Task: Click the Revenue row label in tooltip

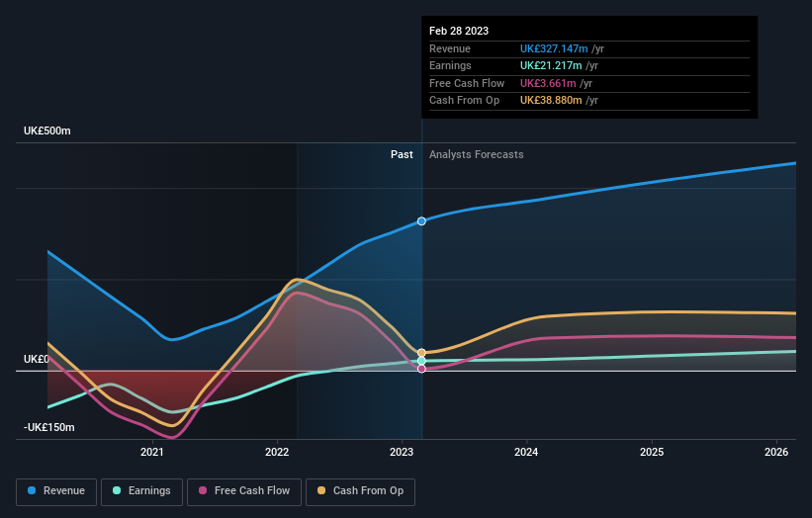Action: tap(450, 48)
